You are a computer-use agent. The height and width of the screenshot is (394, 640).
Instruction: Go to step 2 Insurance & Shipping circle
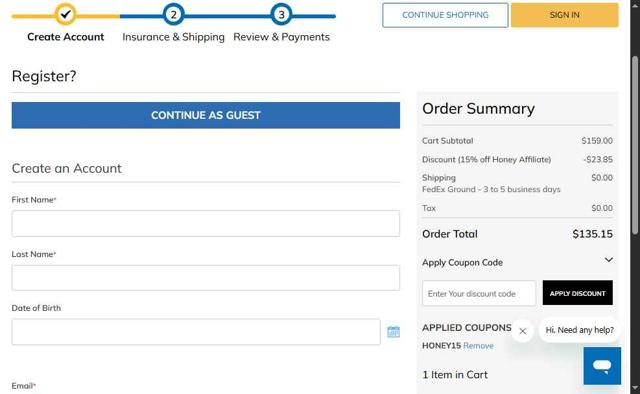pos(173,14)
